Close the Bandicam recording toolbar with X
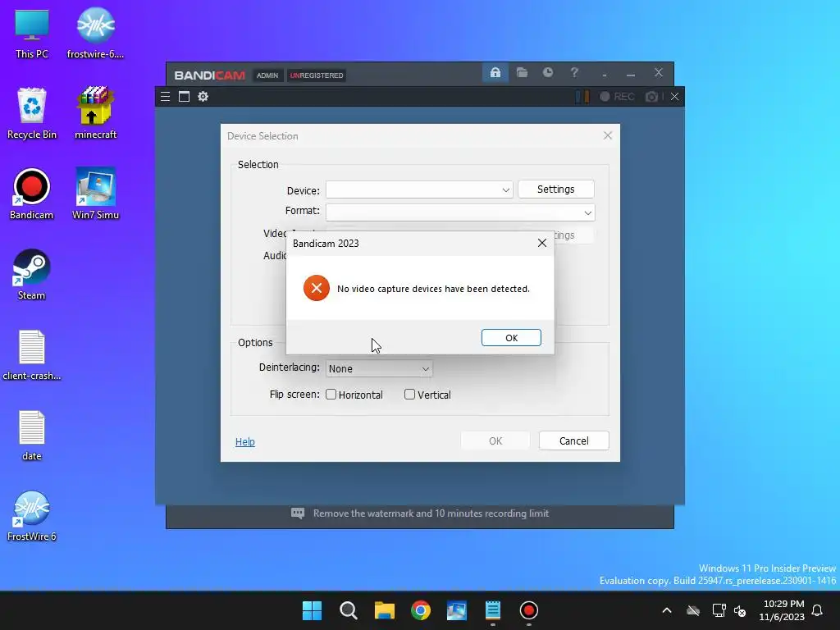Image resolution: width=840 pixels, height=630 pixels. [x=674, y=97]
